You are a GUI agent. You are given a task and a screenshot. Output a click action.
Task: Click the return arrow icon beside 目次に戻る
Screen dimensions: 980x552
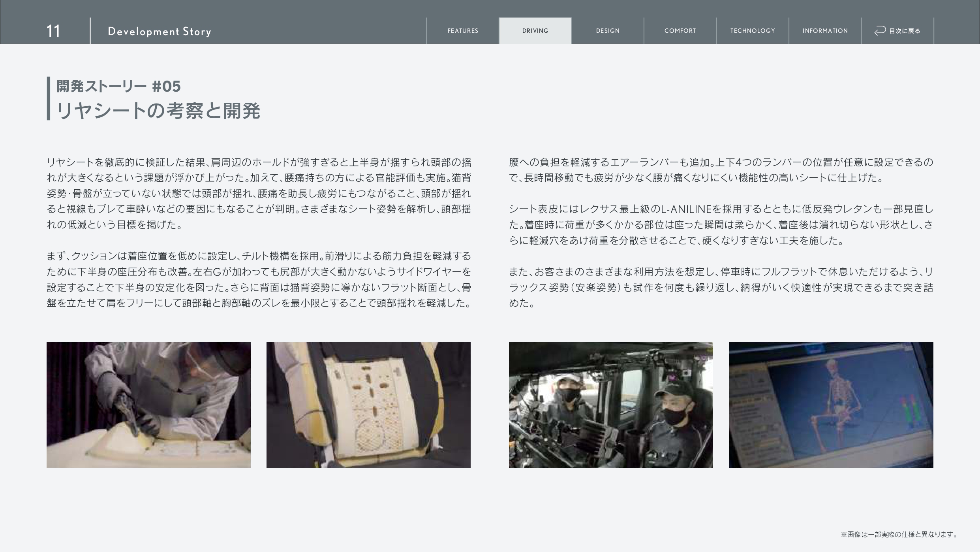click(880, 31)
